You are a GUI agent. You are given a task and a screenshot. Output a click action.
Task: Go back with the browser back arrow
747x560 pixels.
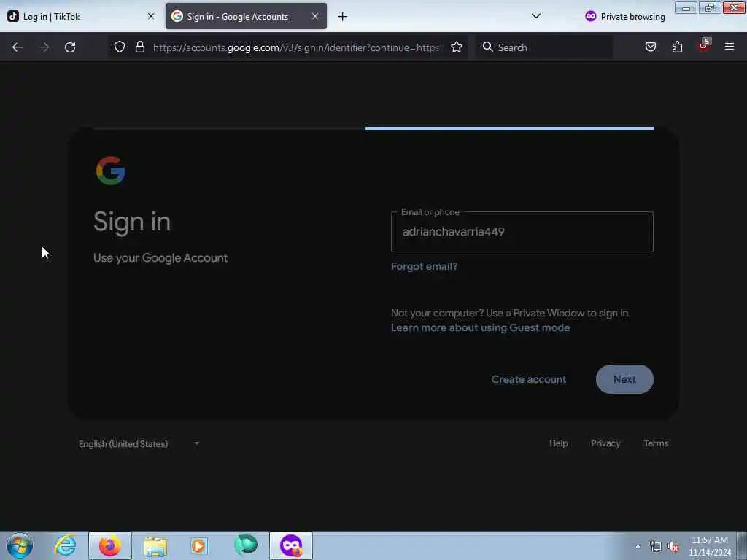(x=18, y=47)
